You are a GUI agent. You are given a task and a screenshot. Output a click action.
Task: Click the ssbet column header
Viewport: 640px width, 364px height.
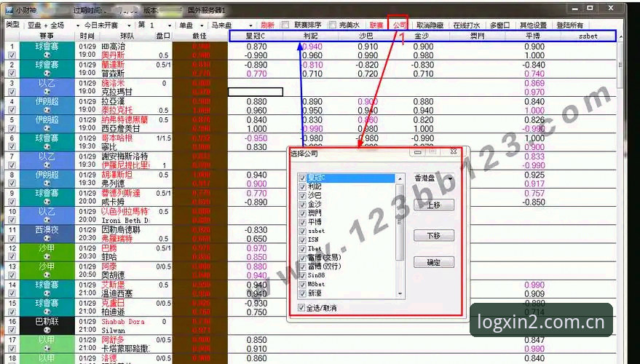pyautogui.click(x=588, y=36)
